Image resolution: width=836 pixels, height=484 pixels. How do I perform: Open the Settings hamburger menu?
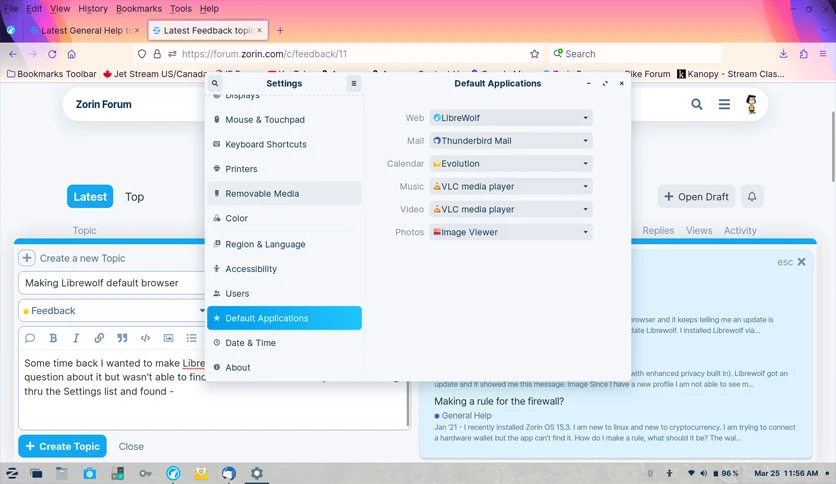tap(353, 83)
